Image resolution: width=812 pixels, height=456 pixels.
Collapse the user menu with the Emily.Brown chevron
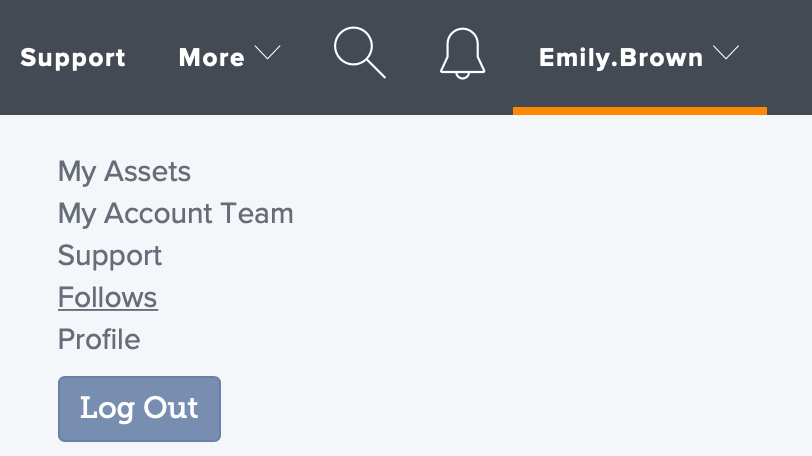click(726, 52)
